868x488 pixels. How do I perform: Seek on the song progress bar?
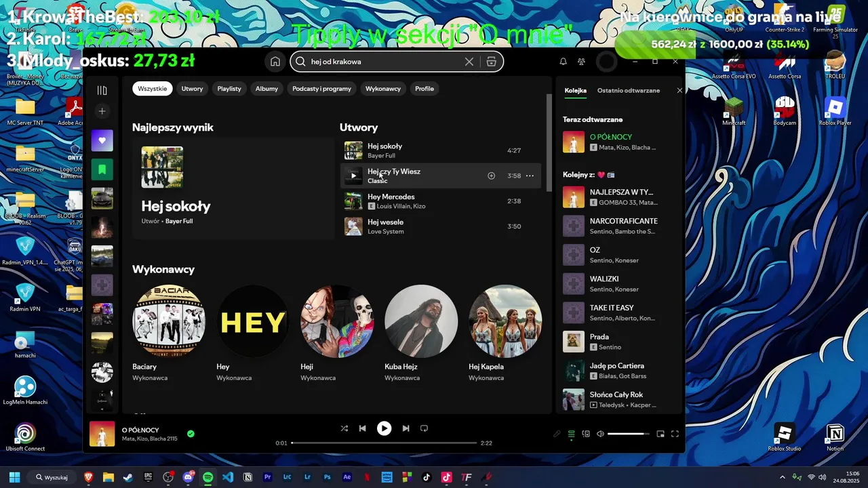tap(384, 443)
